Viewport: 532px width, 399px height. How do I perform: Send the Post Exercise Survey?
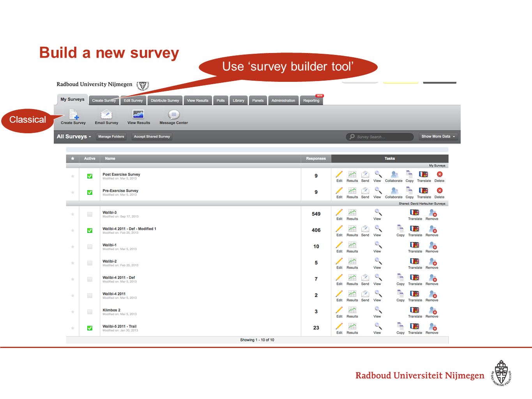click(365, 175)
